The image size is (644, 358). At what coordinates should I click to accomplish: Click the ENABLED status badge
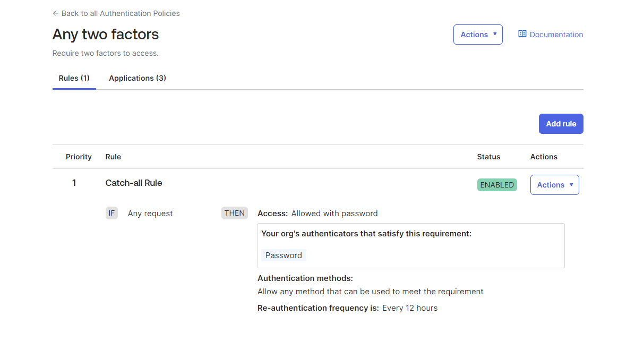click(497, 185)
